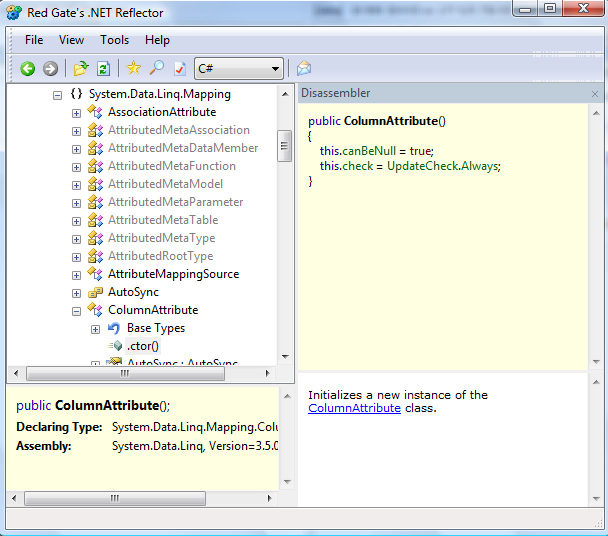
Task: Expand the AttributedMetaFunction node
Action: [76, 167]
